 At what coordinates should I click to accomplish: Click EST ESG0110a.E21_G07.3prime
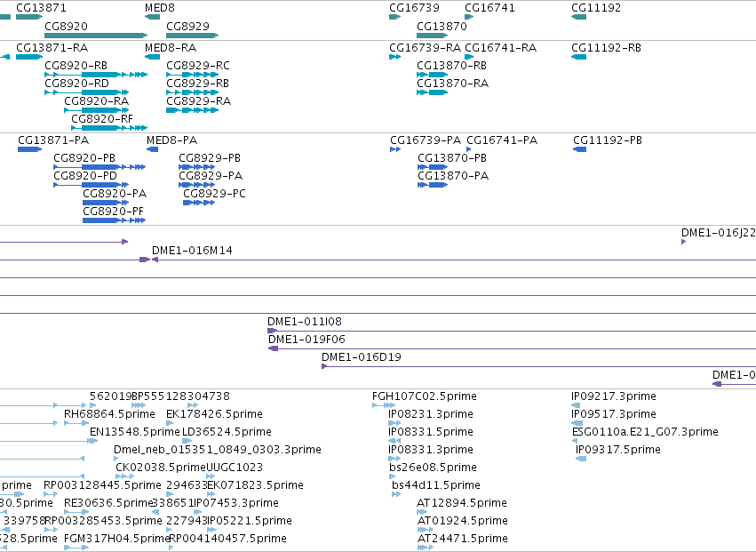pyautogui.click(x=645, y=432)
